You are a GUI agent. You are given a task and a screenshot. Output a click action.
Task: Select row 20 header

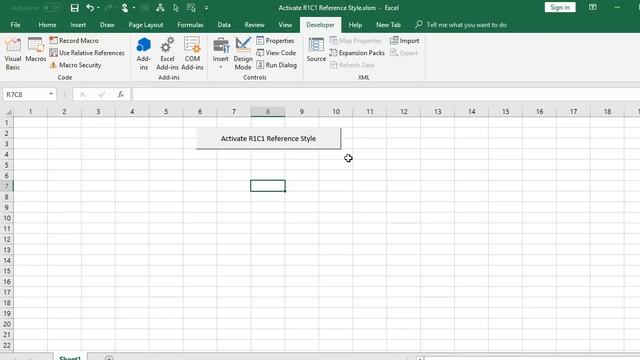click(x=7, y=324)
